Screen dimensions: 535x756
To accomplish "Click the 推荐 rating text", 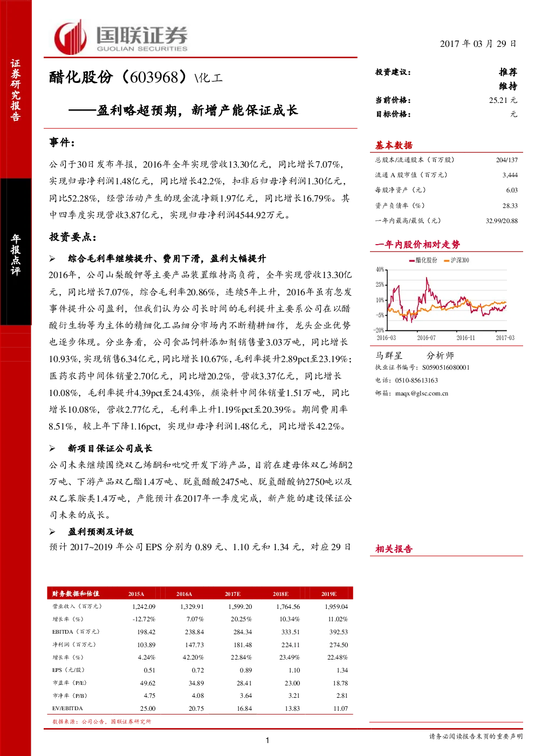I will 508,72.
